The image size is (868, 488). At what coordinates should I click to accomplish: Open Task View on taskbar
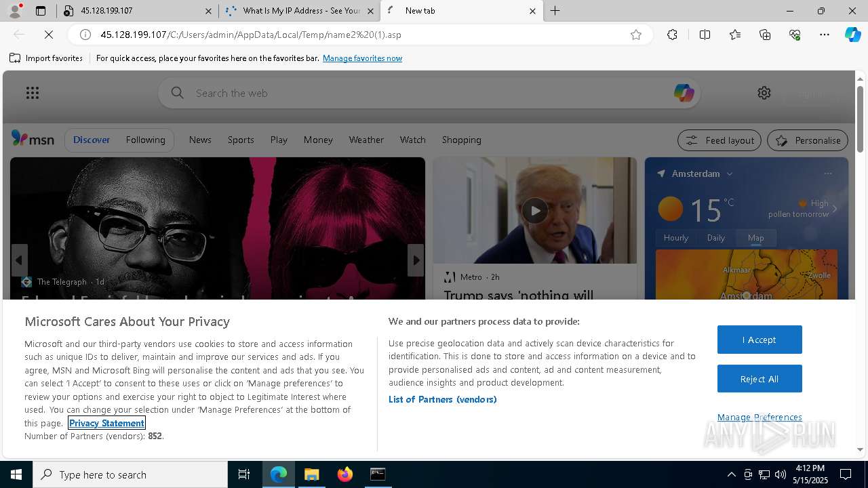pyautogui.click(x=244, y=474)
